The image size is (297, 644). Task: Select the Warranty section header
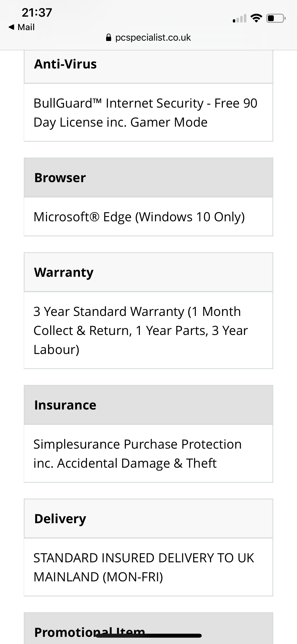(x=148, y=272)
